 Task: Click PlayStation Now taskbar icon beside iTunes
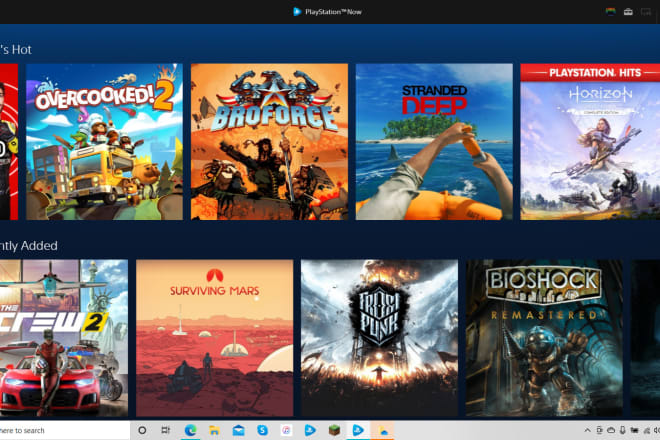click(x=310, y=430)
